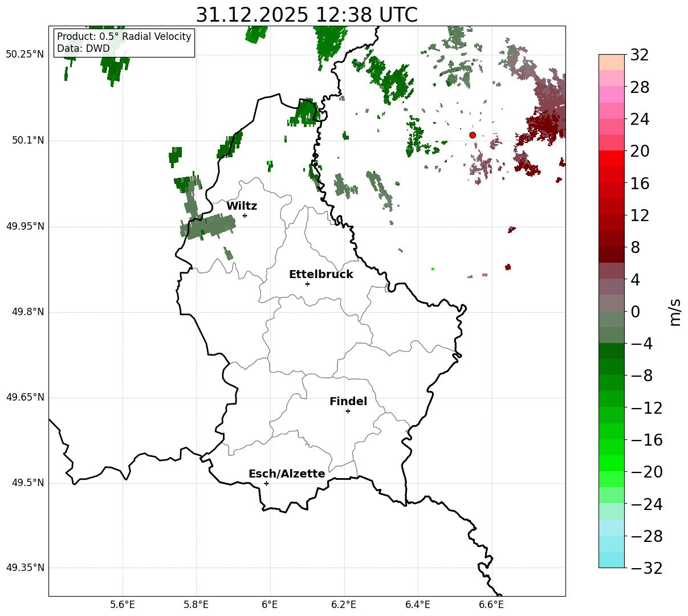The width and height of the screenshot is (688, 616).
Task: Click the 49.8°N latitude label
Action: point(28,312)
